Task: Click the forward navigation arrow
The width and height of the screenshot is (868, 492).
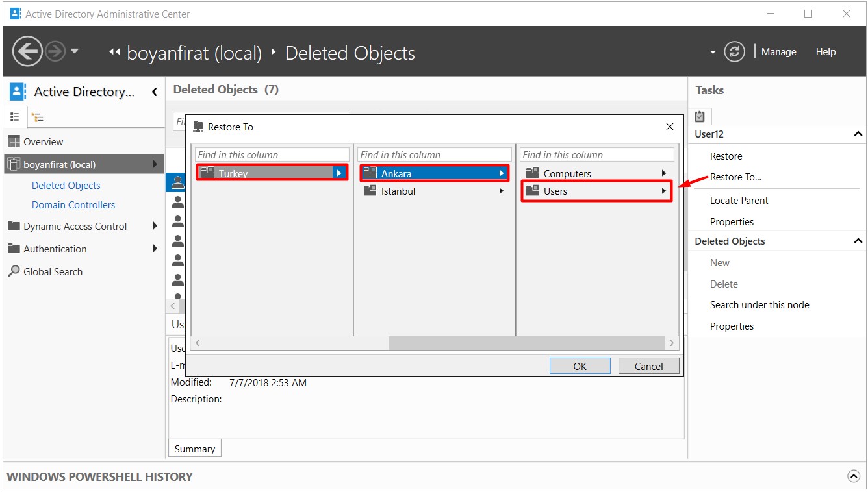Action: [56, 51]
